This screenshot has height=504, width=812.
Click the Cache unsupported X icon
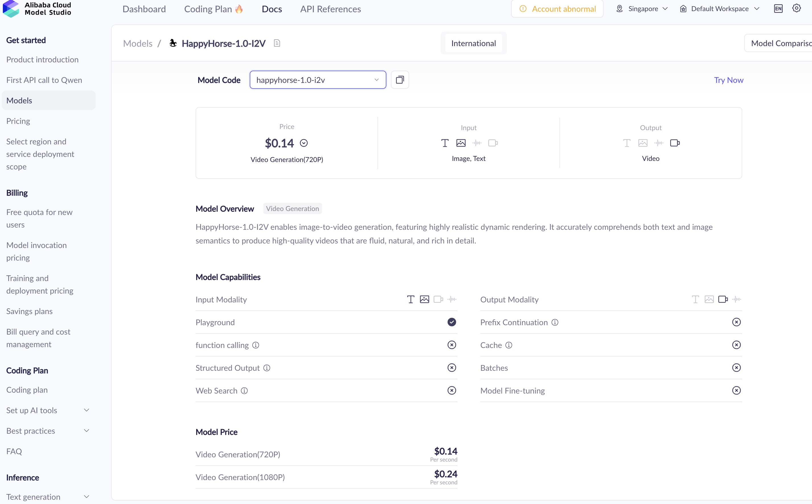pos(736,345)
